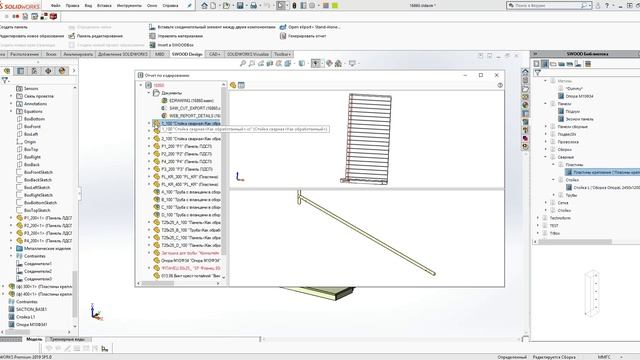This screenshot has height=360, width=640.
Task: Click the last icon in SWOOD library toolbar
Action: click(x=588, y=64)
